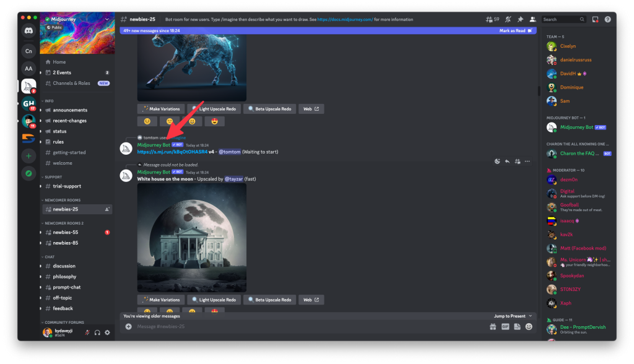Collapse the NEWCOMER ROOMS 2 category
Image resolution: width=634 pixels, height=364 pixels.
click(x=63, y=223)
